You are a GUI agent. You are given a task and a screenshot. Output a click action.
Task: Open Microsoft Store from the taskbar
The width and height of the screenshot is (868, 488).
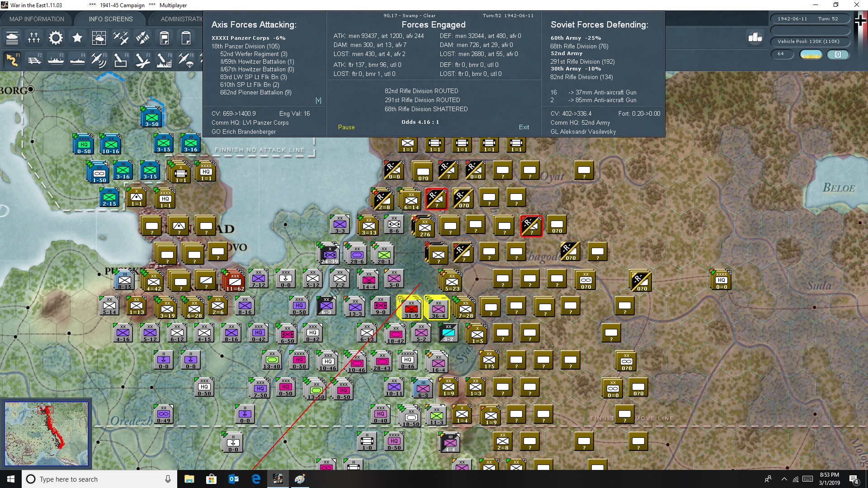[211, 479]
